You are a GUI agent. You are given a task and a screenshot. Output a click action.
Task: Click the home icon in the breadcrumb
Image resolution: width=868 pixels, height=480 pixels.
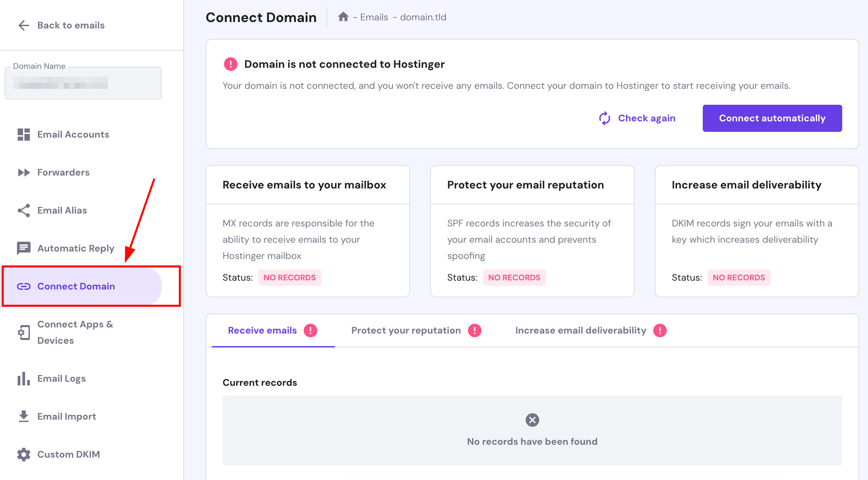point(343,17)
